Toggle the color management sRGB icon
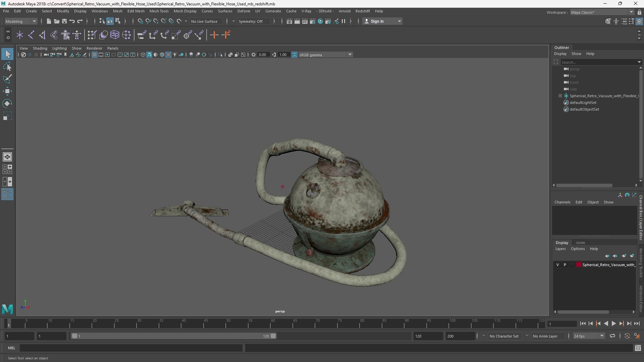 (x=294, y=55)
